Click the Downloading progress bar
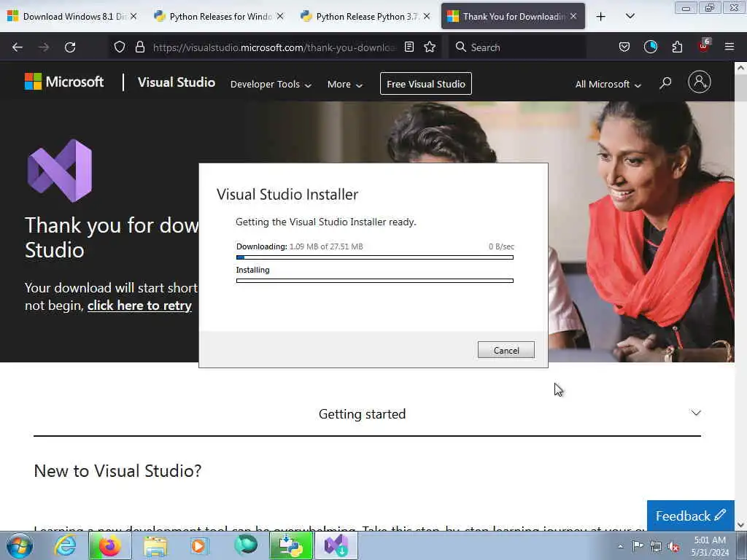The height and width of the screenshot is (560, 747). coord(374,257)
